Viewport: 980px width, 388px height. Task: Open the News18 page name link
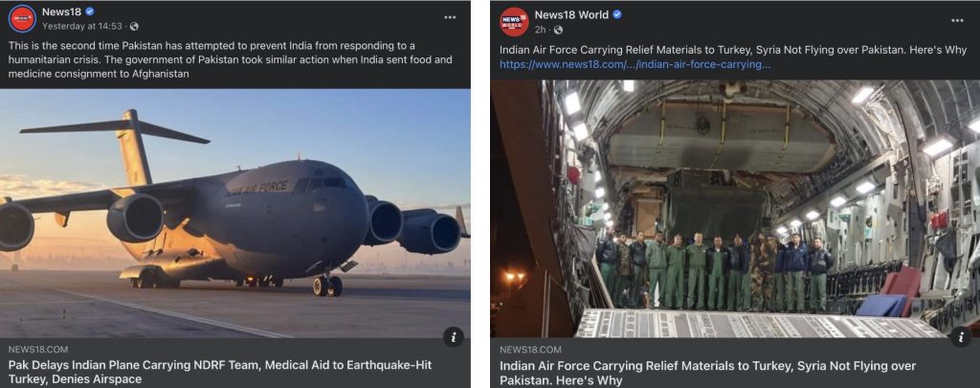coord(61,11)
